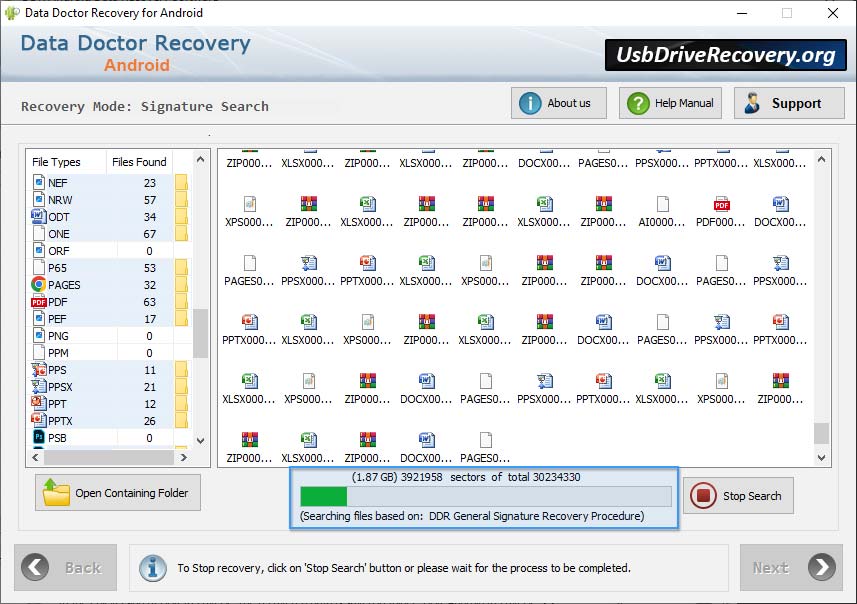Screen dimensions: 857x604
Task: Select the PDF count '63'
Action: click(150, 302)
